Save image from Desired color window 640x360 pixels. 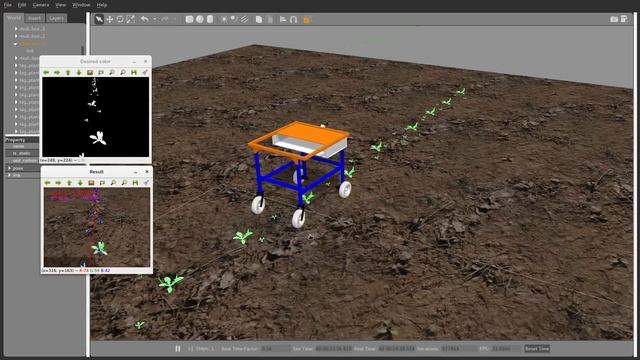[134, 72]
